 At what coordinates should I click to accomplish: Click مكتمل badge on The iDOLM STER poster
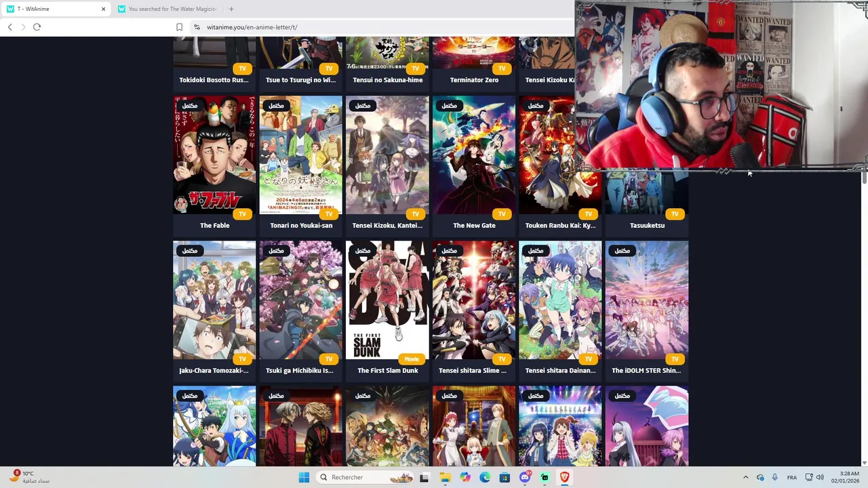[x=622, y=250]
